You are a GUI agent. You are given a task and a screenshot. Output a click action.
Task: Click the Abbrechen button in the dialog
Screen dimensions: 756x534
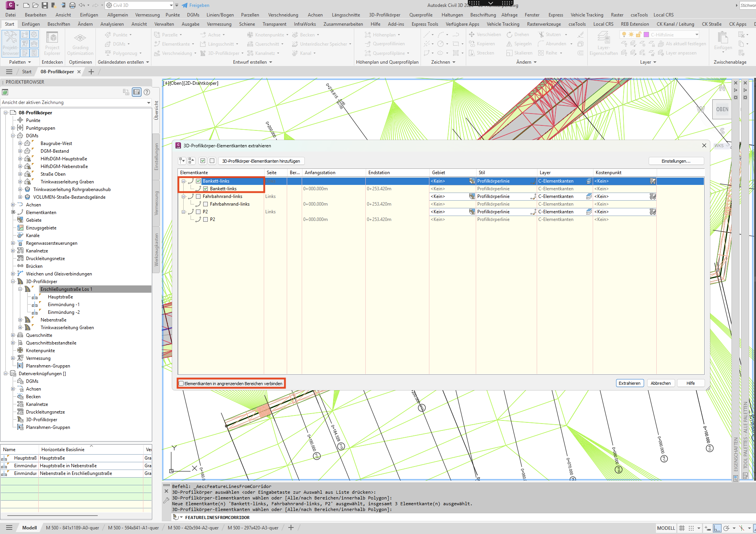[661, 383]
